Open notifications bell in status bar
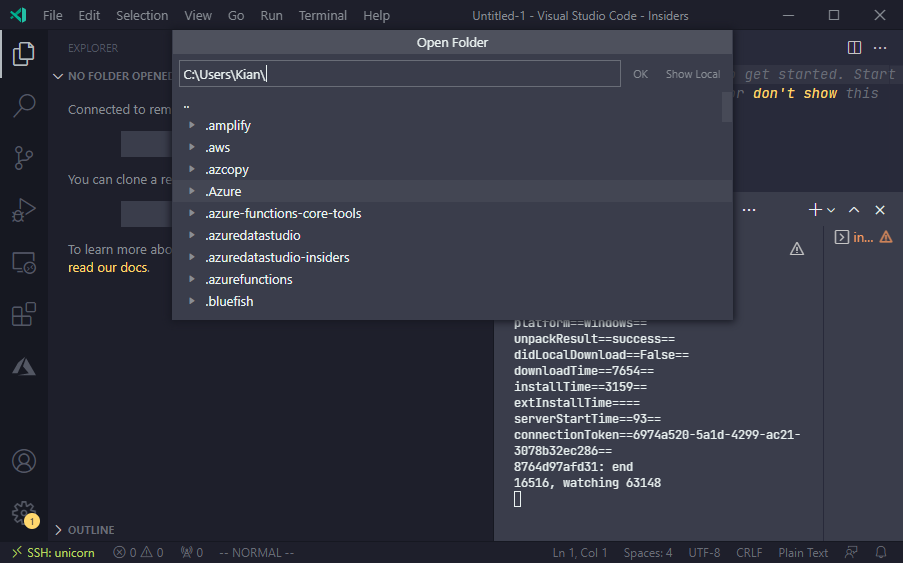Image resolution: width=903 pixels, height=563 pixels. [x=881, y=553]
